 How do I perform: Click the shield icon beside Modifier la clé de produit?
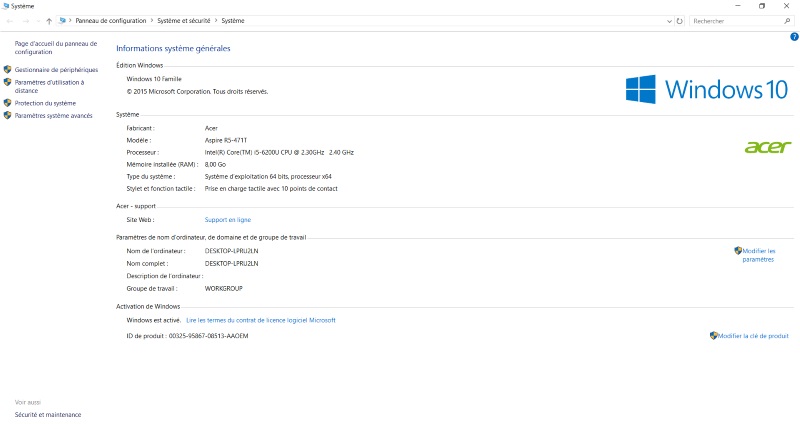[x=713, y=336]
